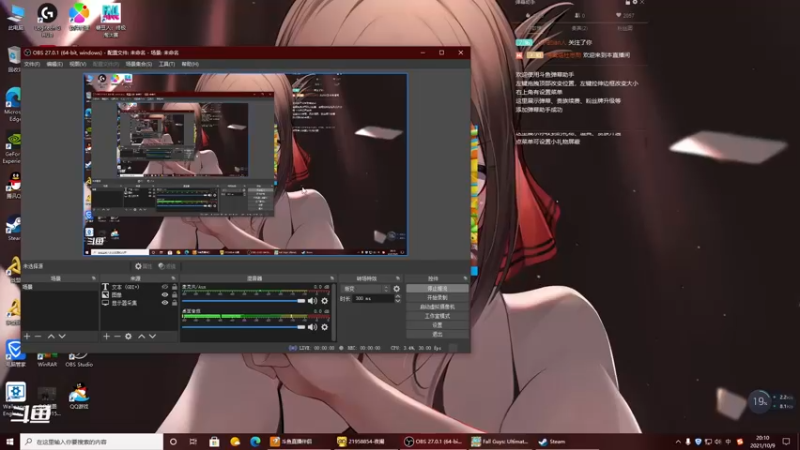Switch to Fall Guys in the taskbar
Image resolution: width=800 pixels, height=450 pixels.
500,442
